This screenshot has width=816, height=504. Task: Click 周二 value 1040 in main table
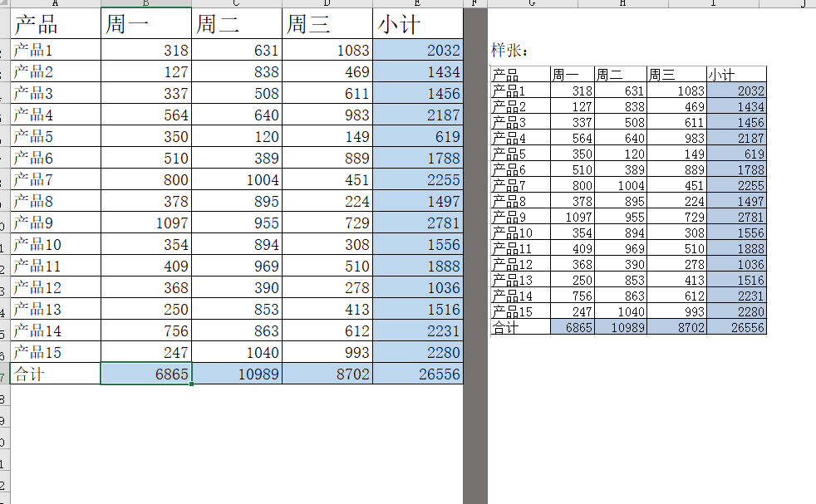tap(237, 352)
